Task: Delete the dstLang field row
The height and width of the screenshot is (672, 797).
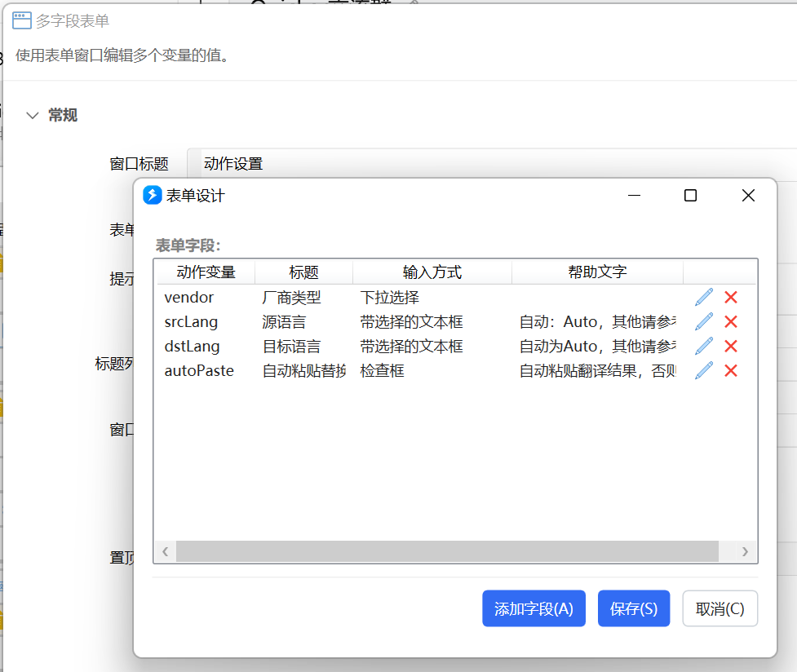Action: [x=731, y=346]
